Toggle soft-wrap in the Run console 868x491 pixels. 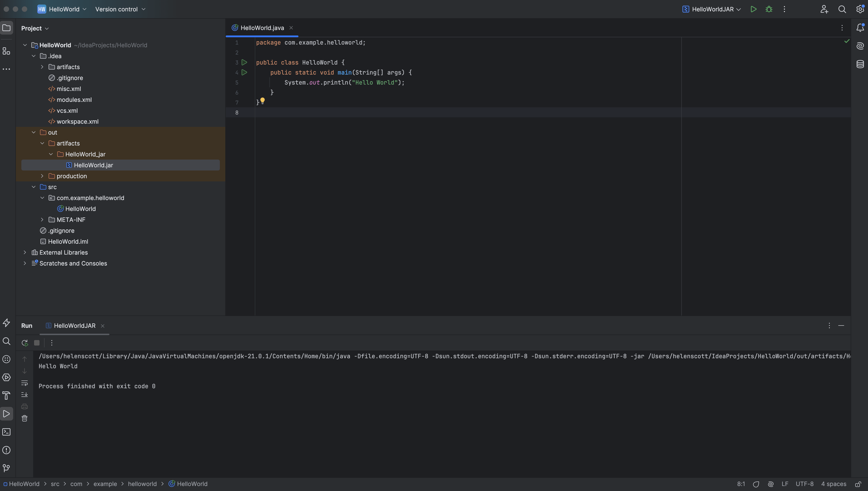tap(25, 383)
